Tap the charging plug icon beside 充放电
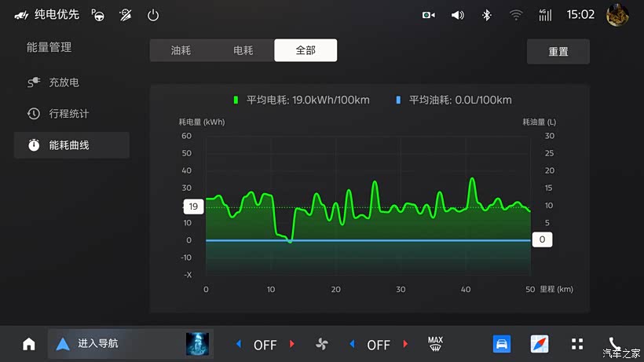 34,82
